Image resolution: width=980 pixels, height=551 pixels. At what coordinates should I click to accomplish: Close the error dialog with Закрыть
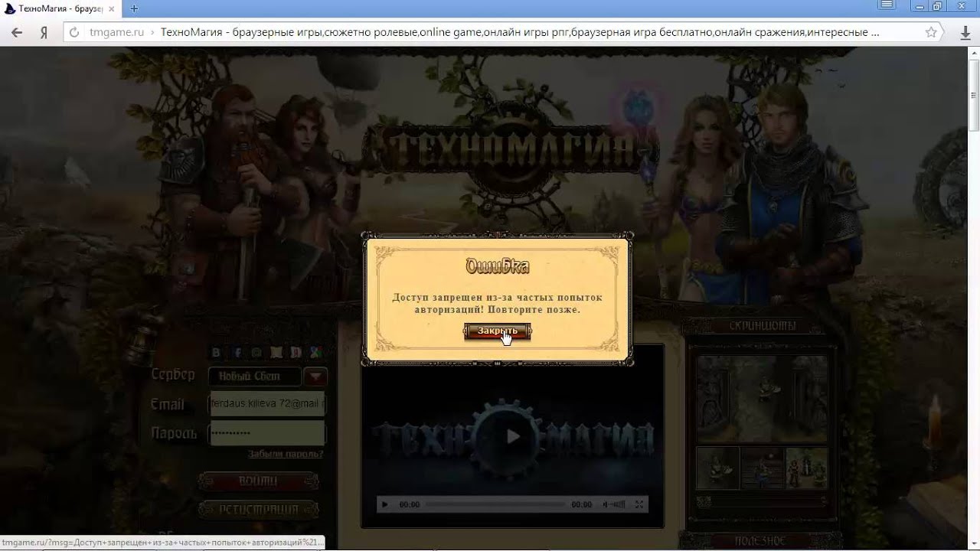[497, 331]
